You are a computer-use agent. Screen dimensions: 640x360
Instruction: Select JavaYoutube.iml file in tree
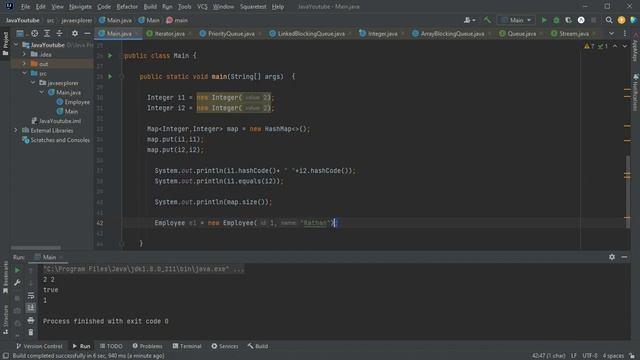pyautogui.click(x=56, y=121)
